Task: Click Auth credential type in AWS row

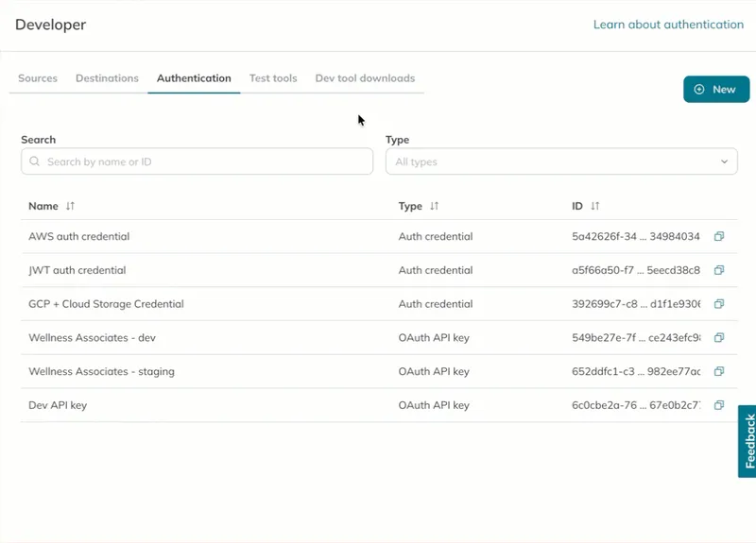Action: click(x=436, y=236)
